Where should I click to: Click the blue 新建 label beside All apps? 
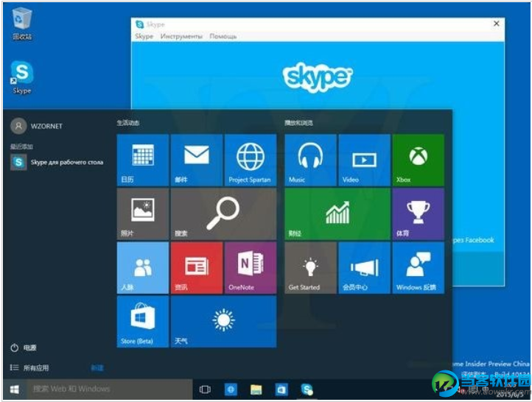[97, 368]
